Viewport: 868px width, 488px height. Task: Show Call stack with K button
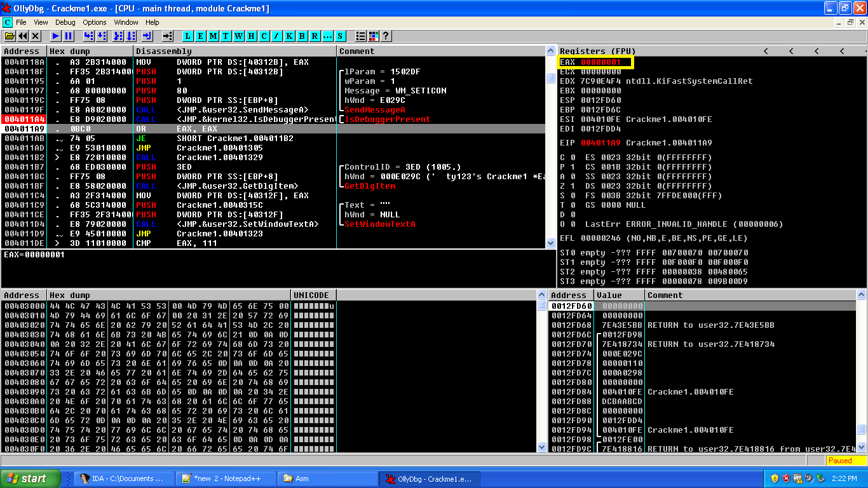290,36
